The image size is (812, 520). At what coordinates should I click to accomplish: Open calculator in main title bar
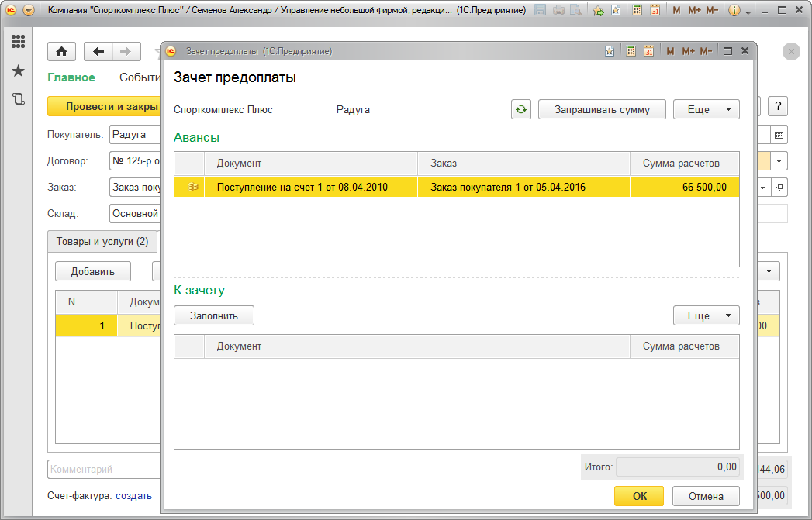click(x=638, y=10)
